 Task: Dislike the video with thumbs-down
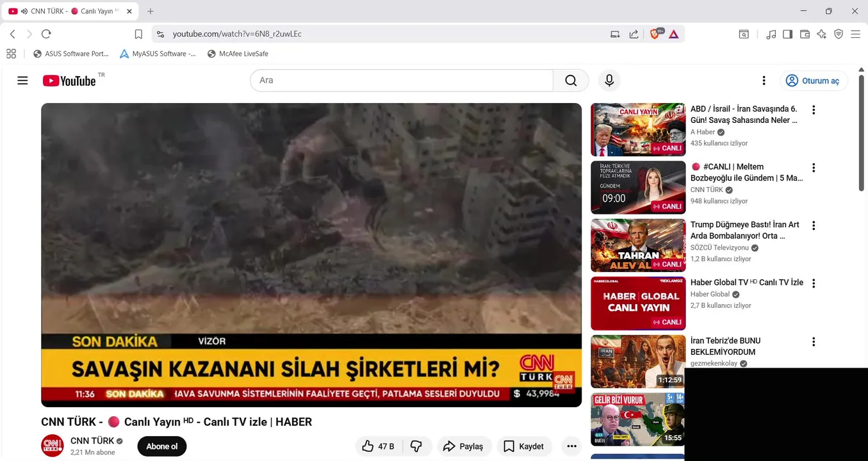pos(416,446)
